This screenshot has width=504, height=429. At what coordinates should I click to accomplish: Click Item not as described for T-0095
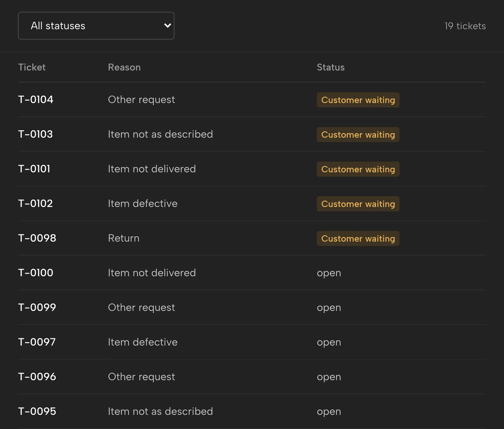coord(160,411)
